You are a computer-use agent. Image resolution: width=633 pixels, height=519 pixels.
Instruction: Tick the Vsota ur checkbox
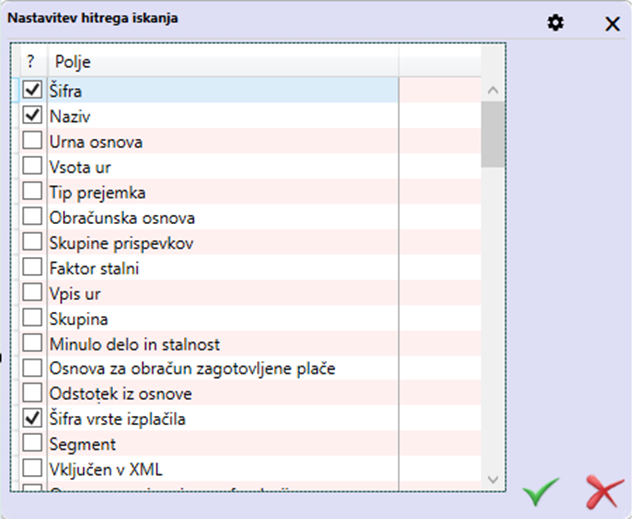[32, 166]
